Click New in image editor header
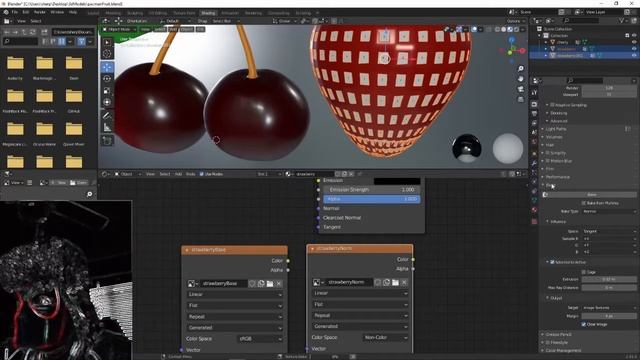 (59, 183)
